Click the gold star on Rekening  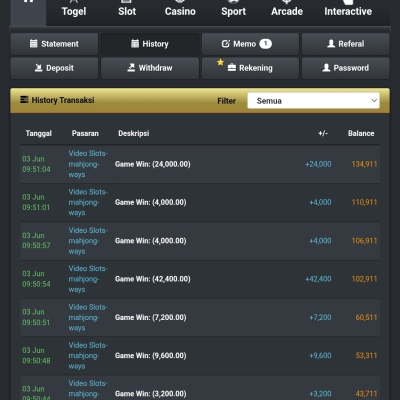coord(220,62)
